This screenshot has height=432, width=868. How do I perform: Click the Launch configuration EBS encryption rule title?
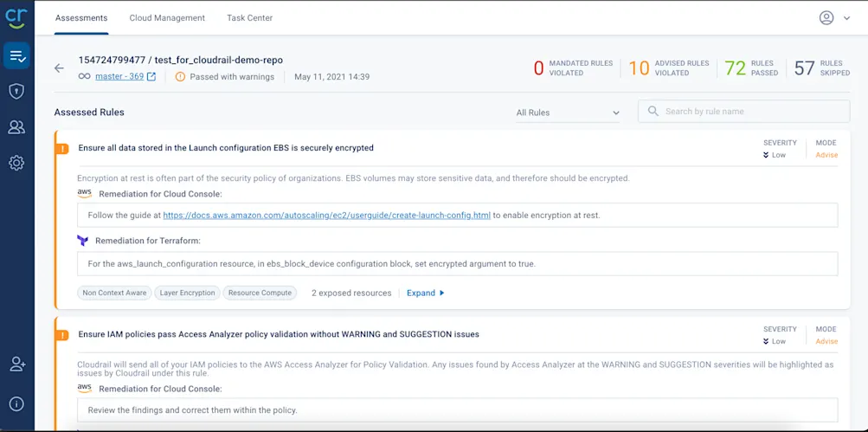pyautogui.click(x=226, y=148)
